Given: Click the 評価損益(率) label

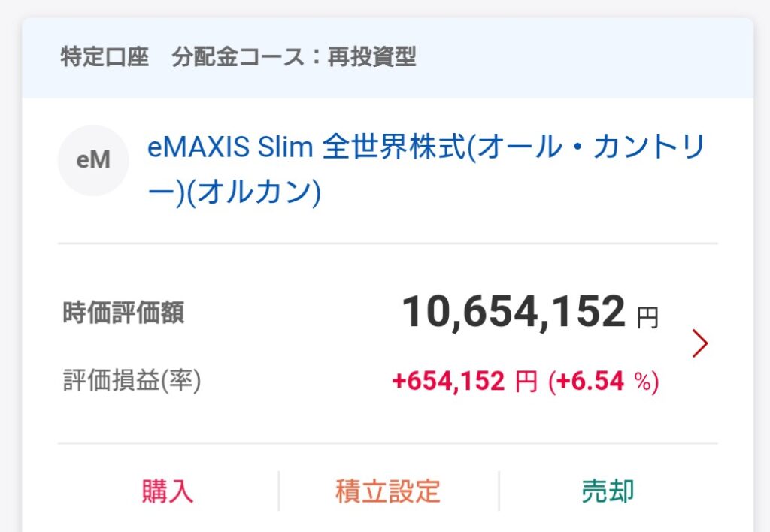Looking at the screenshot, I should point(132,382).
